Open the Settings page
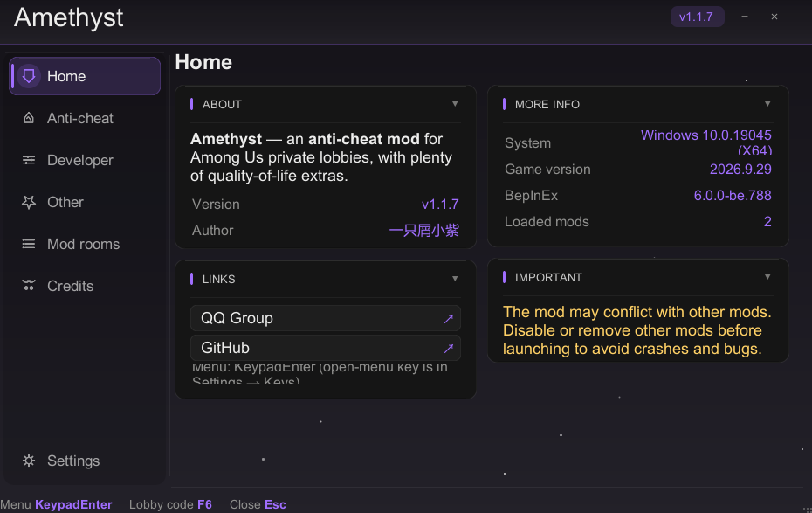Viewport: 812px width, 513px height. coord(85,461)
